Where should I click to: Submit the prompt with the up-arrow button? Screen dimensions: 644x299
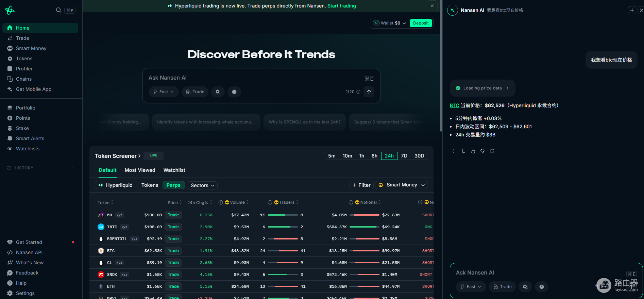(x=369, y=92)
